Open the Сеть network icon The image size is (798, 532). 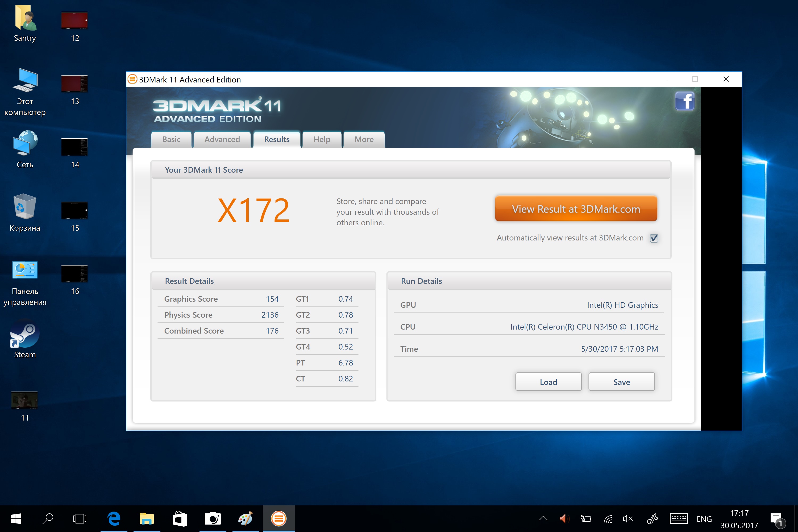25,149
